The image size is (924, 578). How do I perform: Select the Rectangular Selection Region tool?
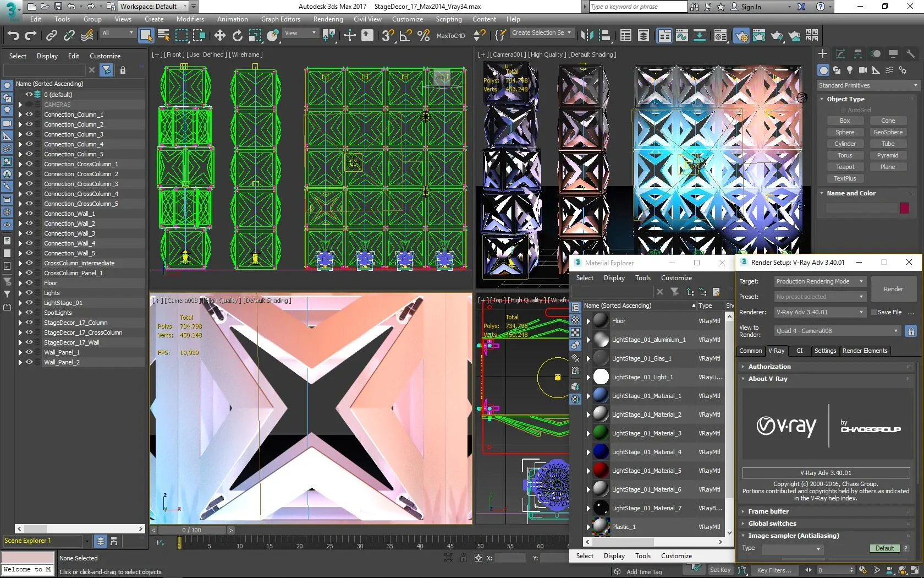tap(181, 36)
